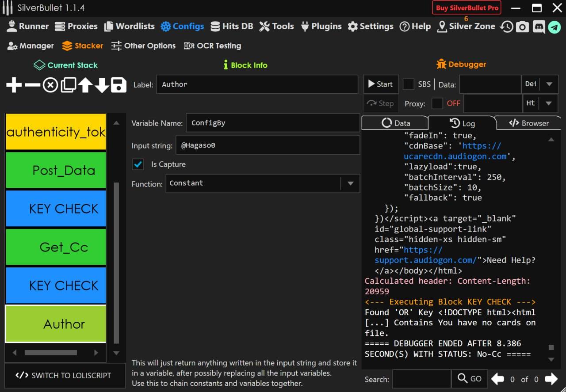Click the minus icon to remove block
This screenshot has height=392, width=566.
(32, 85)
